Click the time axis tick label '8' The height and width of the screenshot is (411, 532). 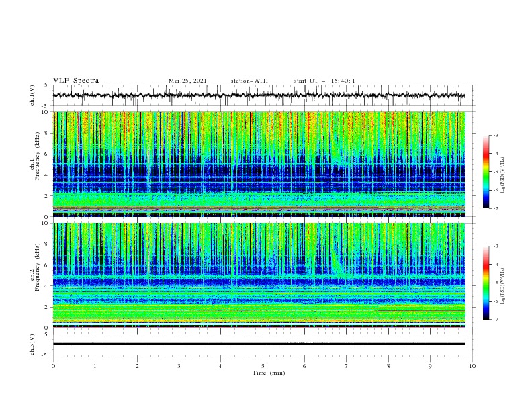388,366
